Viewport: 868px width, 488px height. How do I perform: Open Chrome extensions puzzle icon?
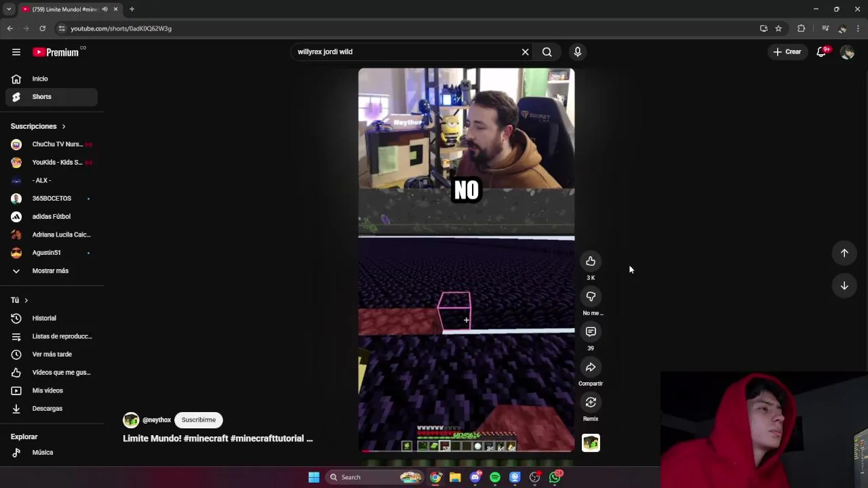tap(802, 28)
